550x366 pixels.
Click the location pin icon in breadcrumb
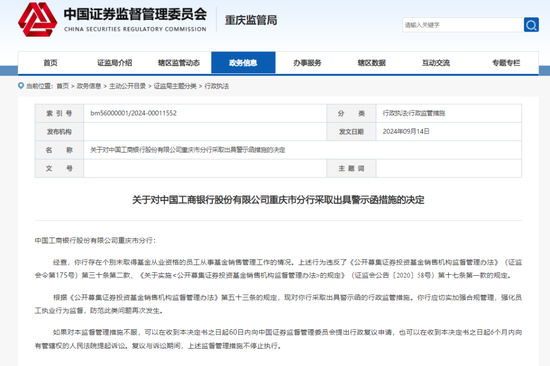[21, 86]
